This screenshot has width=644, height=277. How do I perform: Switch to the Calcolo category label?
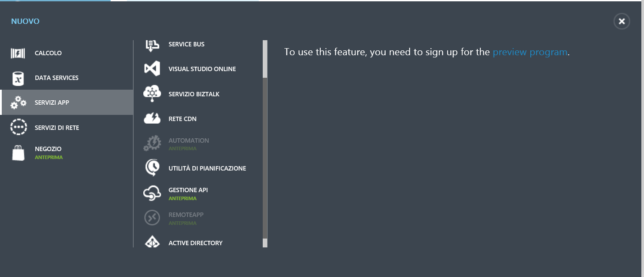click(48, 53)
